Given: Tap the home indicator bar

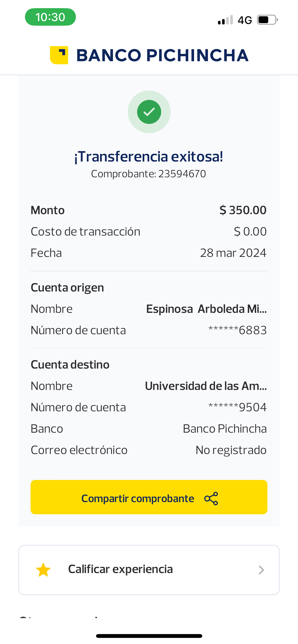Looking at the screenshot, I should point(149,636).
